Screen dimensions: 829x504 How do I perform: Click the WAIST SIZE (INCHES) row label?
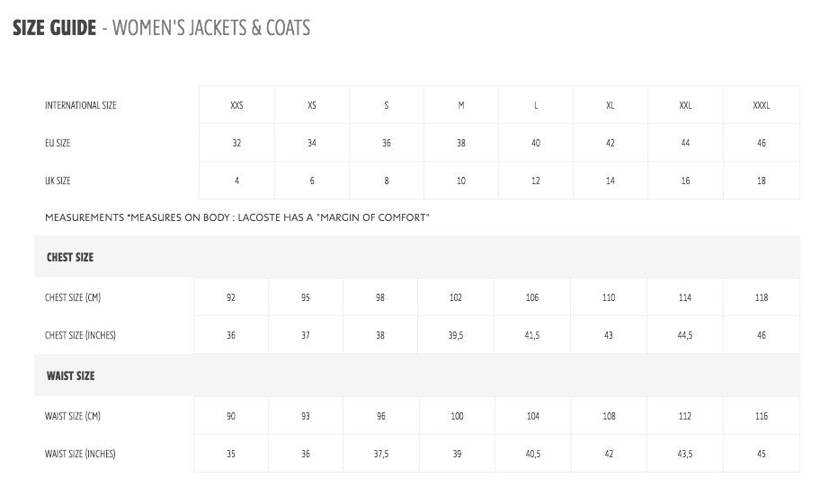click(80, 454)
